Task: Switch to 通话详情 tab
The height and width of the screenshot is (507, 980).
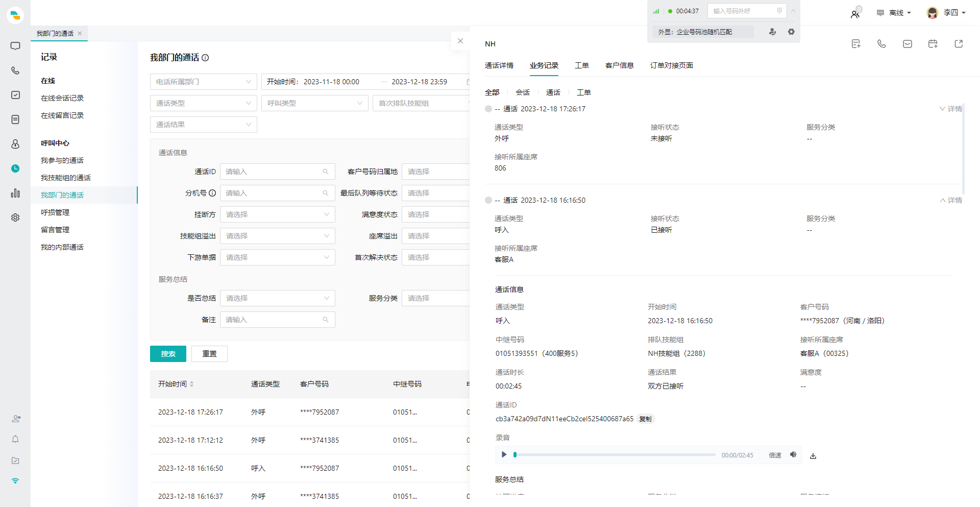Action: (x=499, y=65)
